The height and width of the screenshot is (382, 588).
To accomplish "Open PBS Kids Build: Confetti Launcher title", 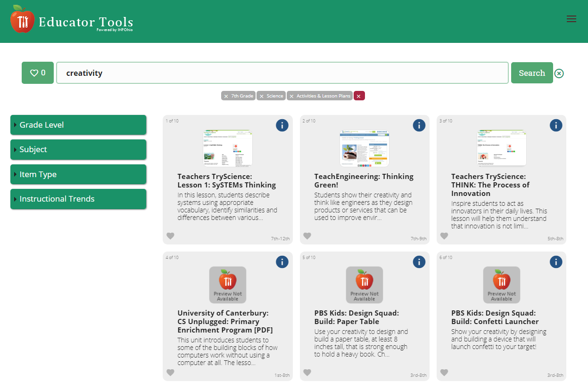I will [x=495, y=317].
